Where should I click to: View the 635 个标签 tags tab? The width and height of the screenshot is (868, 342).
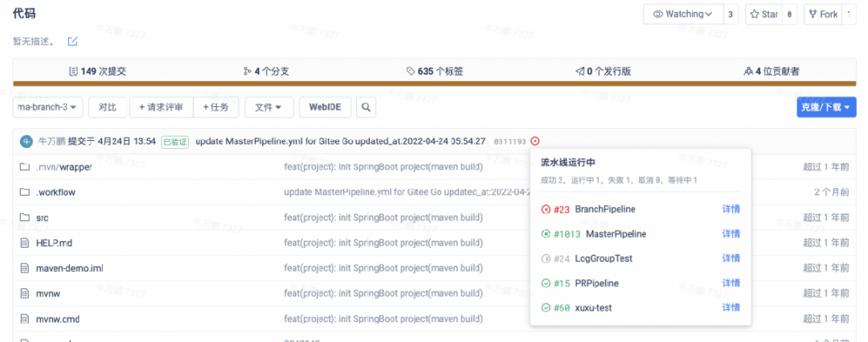435,71
